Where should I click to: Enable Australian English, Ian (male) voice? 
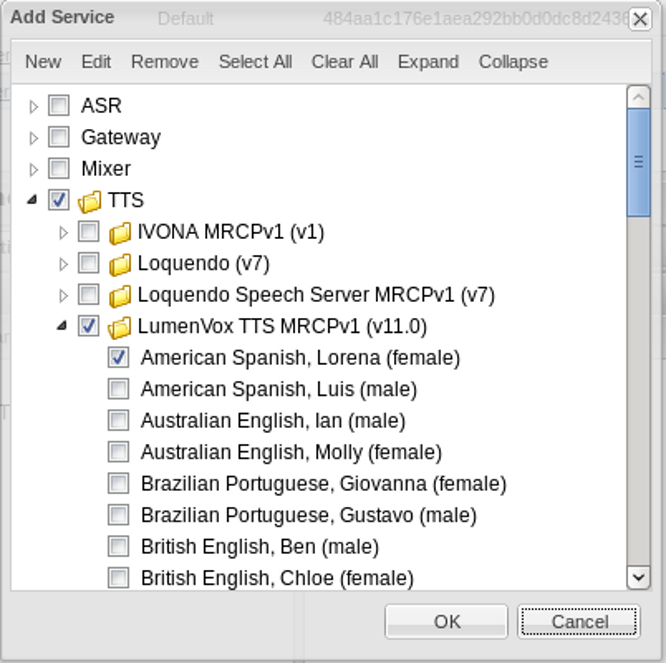[119, 420]
